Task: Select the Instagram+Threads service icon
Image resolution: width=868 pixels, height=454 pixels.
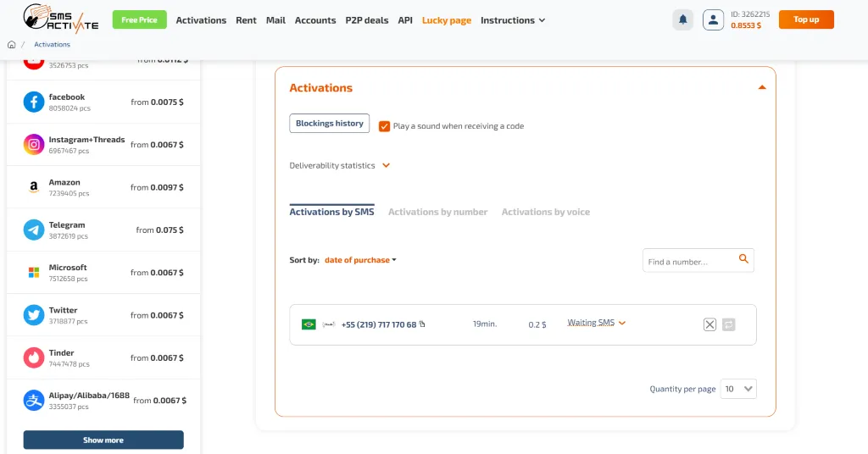Action: pos(34,144)
